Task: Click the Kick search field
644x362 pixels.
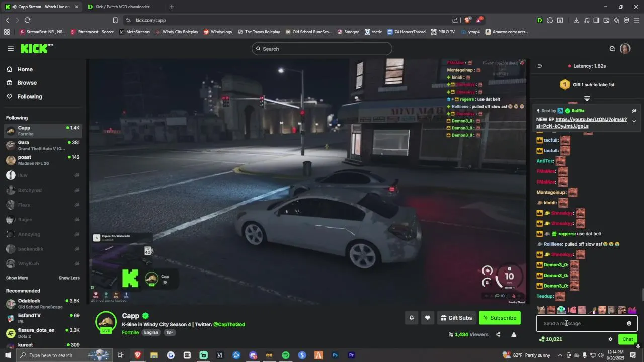Action: (322, 49)
